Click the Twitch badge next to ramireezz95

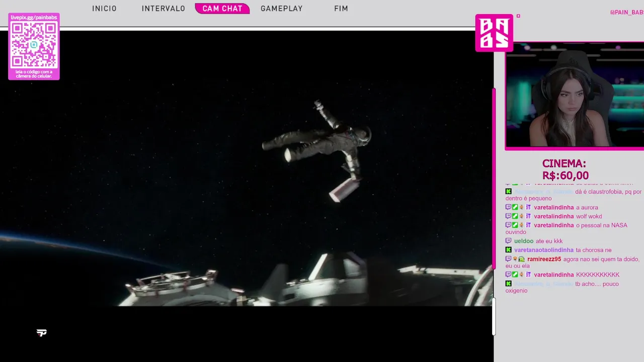(508, 259)
